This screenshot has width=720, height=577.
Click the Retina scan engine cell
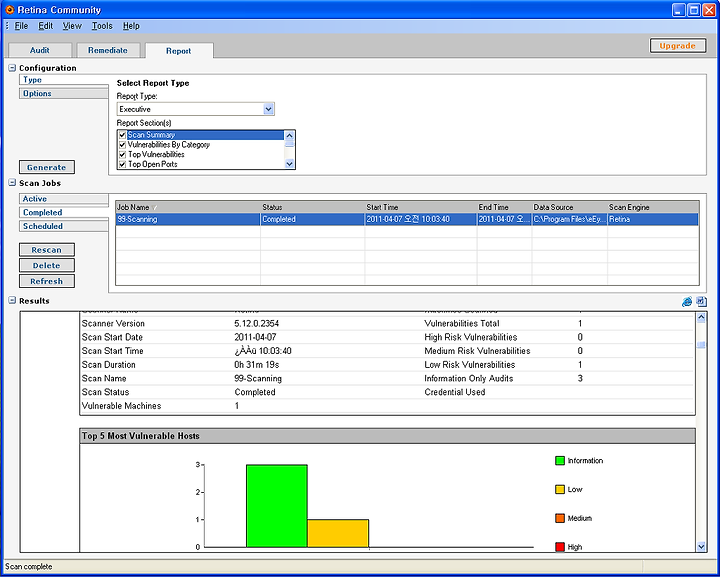tap(653, 219)
